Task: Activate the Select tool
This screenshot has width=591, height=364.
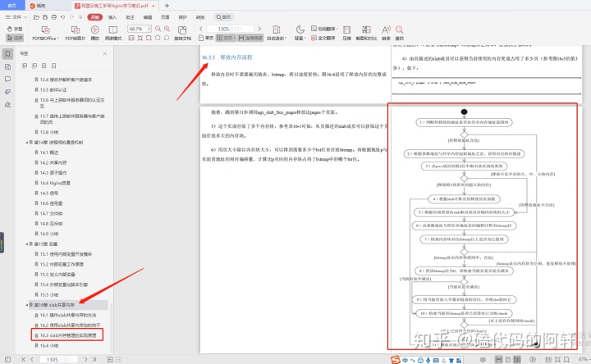Action: click(x=15, y=38)
